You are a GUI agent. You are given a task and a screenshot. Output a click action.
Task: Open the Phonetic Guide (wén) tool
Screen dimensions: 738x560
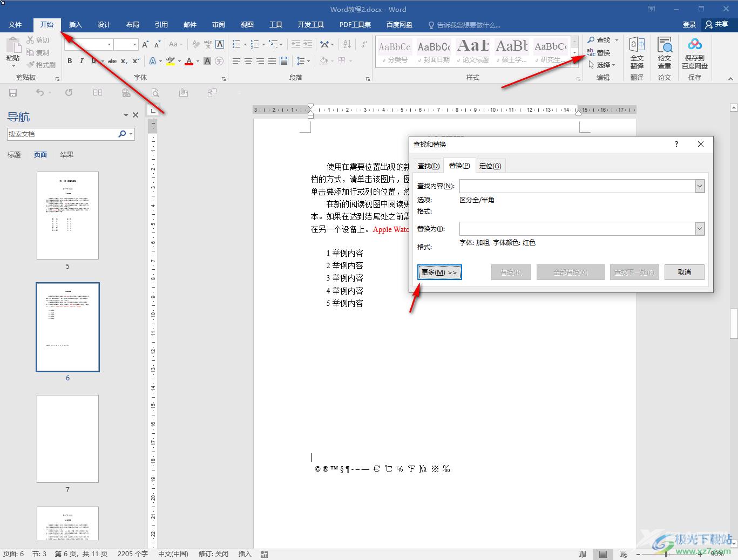click(208, 44)
